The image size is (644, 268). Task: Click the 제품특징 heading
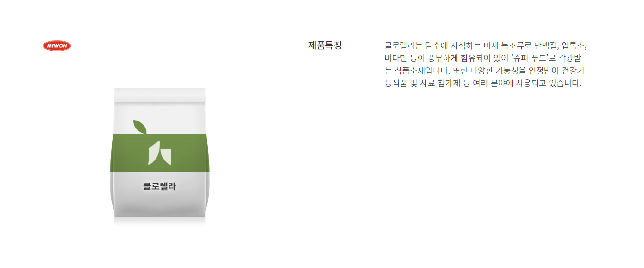click(325, 45)
